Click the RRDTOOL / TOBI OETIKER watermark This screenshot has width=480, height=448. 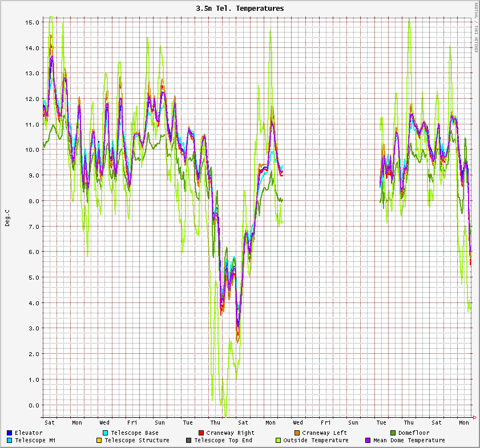(x=476, y=28)
